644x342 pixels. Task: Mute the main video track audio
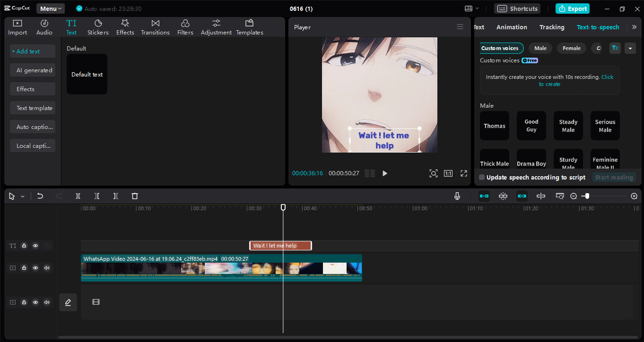coord(47,268)
